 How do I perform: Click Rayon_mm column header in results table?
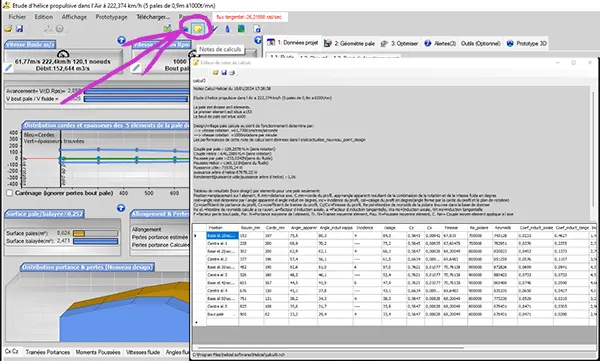pyautogui.click(x=251, y=227)
